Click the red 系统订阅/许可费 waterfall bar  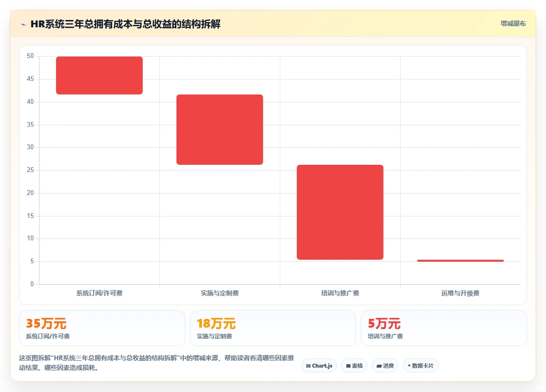[99, 75]
